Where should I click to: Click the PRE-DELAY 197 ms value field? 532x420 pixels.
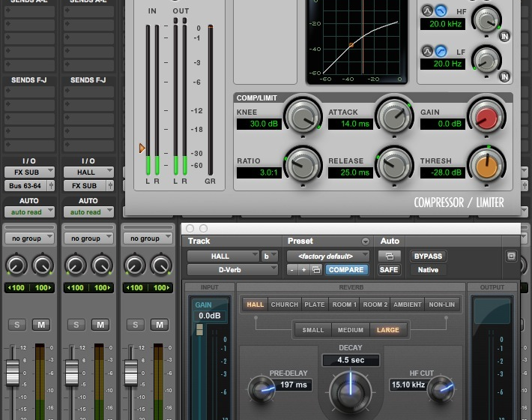294,385
